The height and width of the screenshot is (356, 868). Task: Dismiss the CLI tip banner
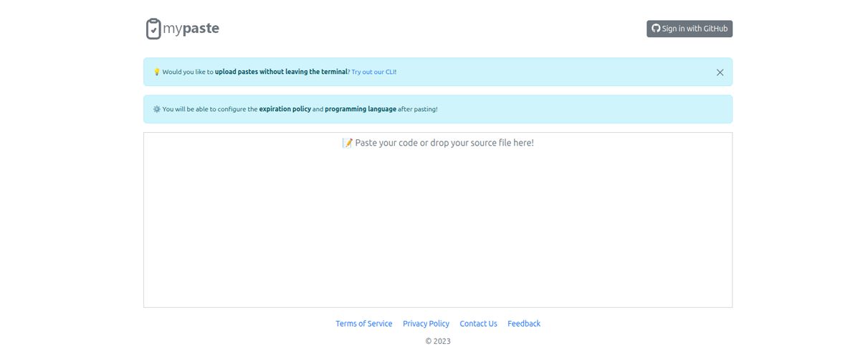point(720,72)
